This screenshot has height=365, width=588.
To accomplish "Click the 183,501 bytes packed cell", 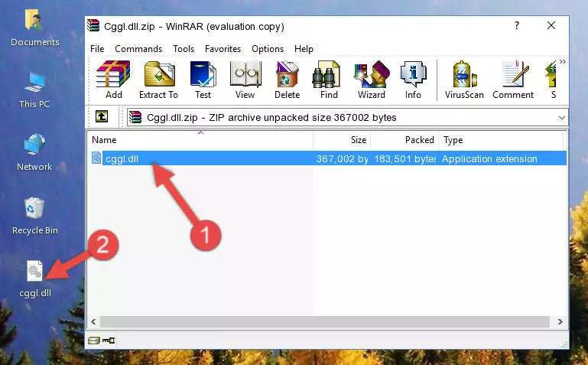I will [x=405, y=158].
